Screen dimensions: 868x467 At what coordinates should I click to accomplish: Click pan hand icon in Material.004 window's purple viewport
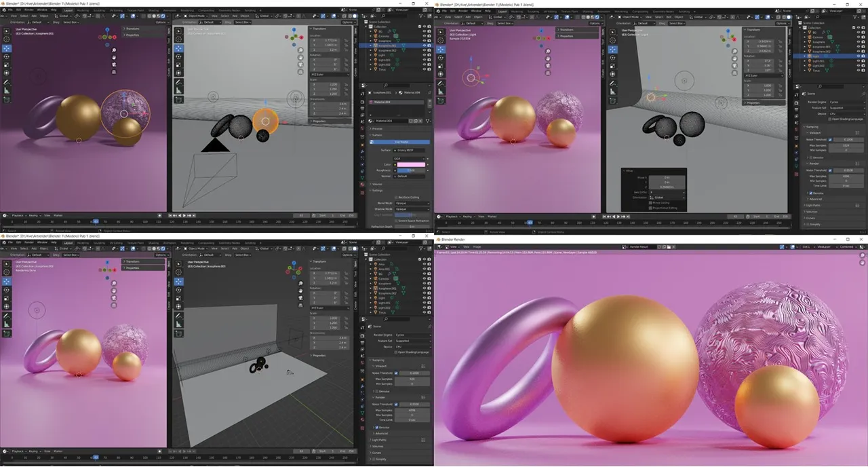coord(114,58)
